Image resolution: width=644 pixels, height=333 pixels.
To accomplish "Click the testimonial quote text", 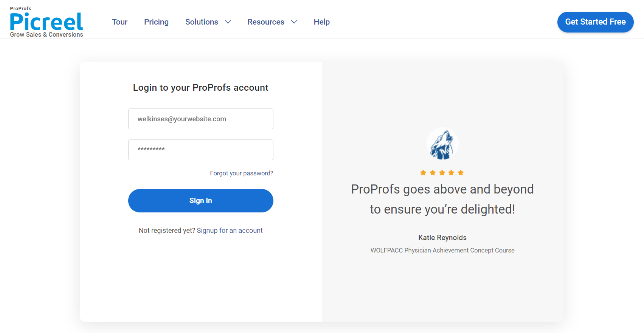I will pos(442,199).
